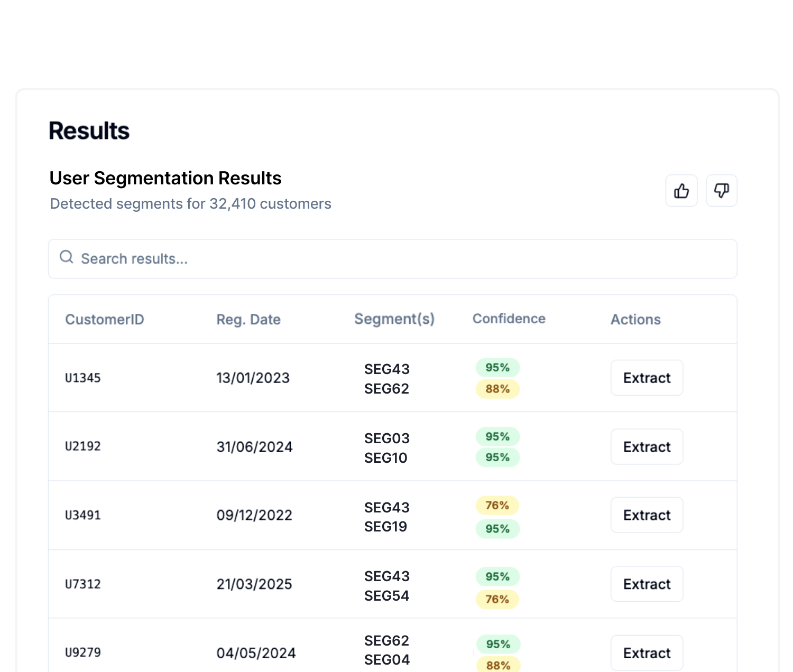Select segment SEG62 for customer U9279
The height and width of the screenshot is (672, 793).
[x=386, y=640]
